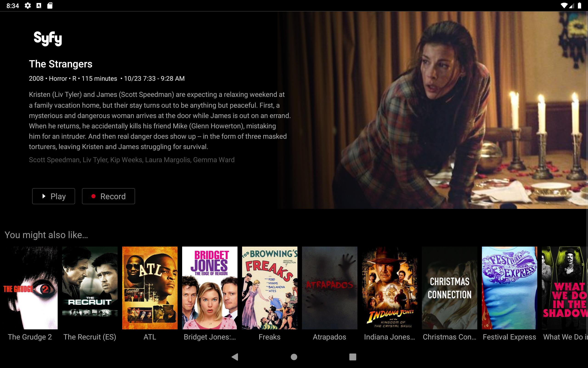Image resolution: width=588 pixels, height=368 pixels.
Task: Tap the Syfy channel logo
Action: (48, 38)
